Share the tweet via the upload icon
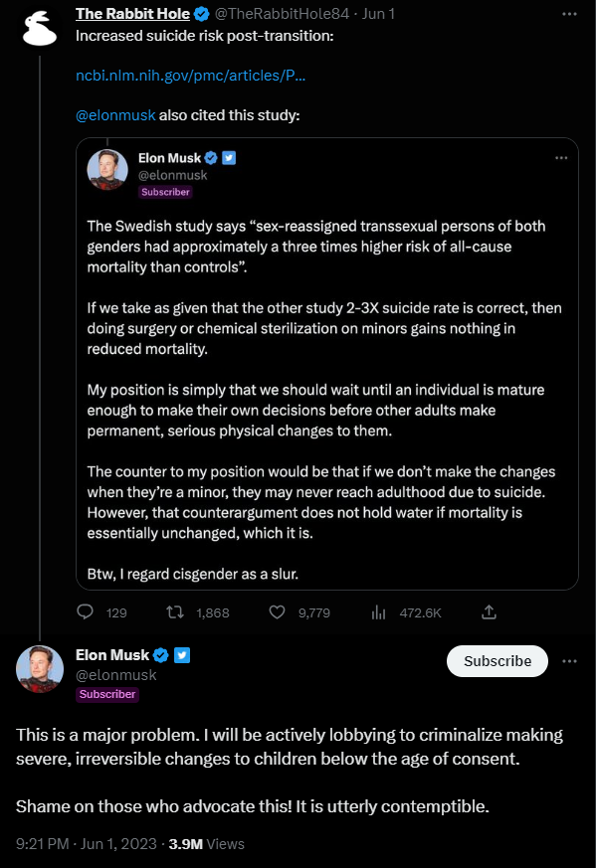Screen dimensions: 596x868 (489, 612)
